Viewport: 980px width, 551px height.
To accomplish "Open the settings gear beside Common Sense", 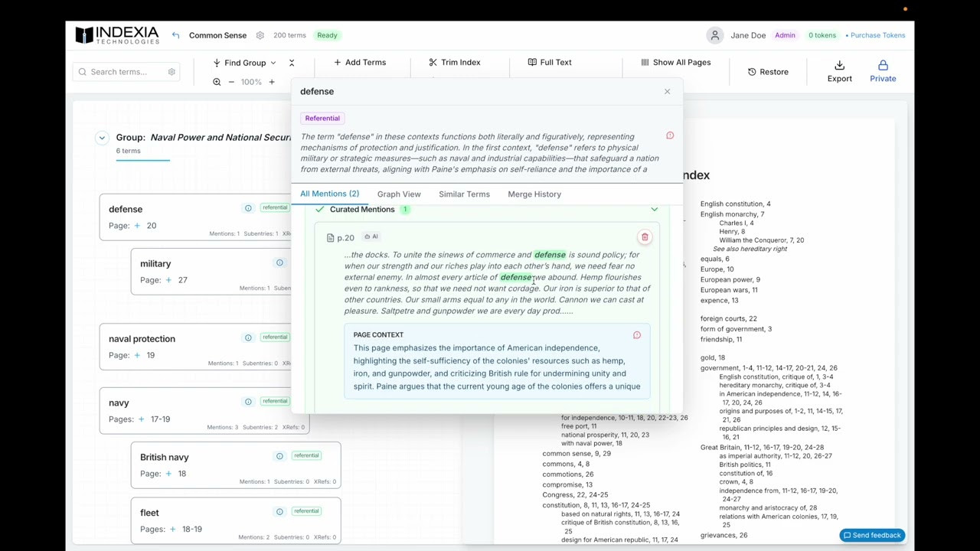I will [260, 35].
